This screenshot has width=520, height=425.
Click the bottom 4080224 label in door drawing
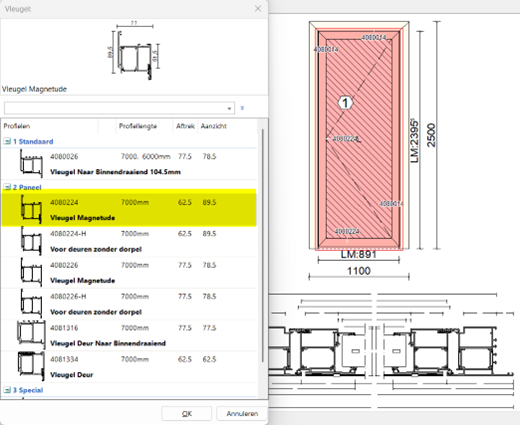(347, 231)
